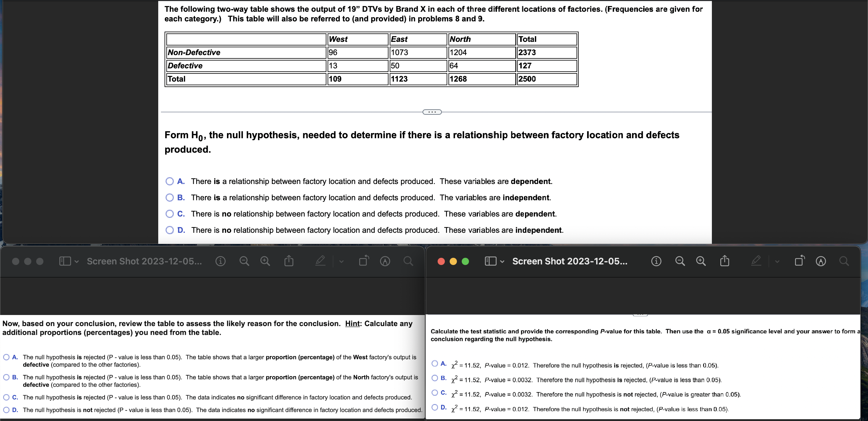Select option A, there is a relationship, dependent
Image resolution: width=868 pixels, height=421 pixels.
pyautogui.click(x=169, y=181)
